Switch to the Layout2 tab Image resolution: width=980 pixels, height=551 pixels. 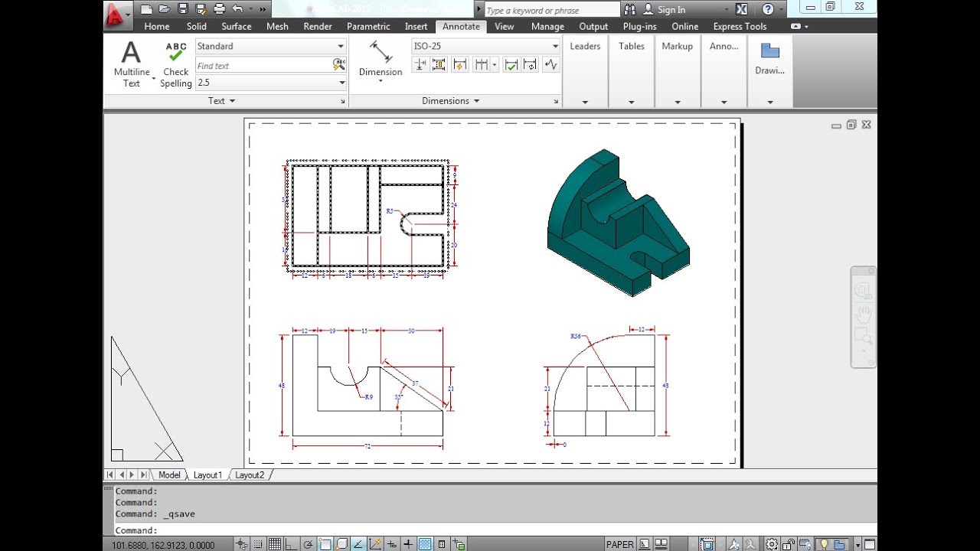pyautogui.click(x=250, y=475)
